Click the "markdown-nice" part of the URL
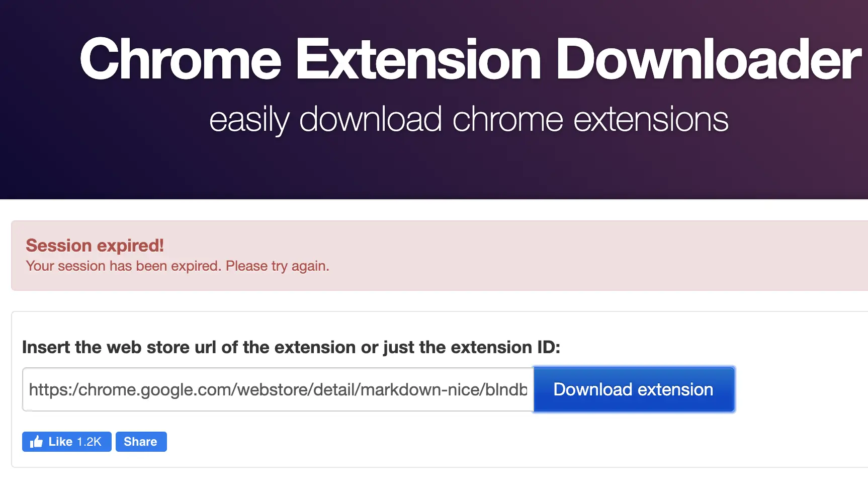 click(x=420, y=389)
